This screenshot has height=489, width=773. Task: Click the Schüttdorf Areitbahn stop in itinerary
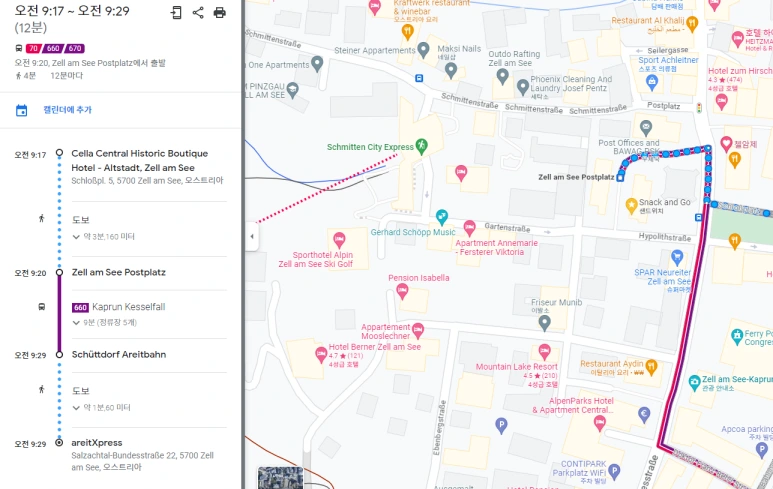119,354
